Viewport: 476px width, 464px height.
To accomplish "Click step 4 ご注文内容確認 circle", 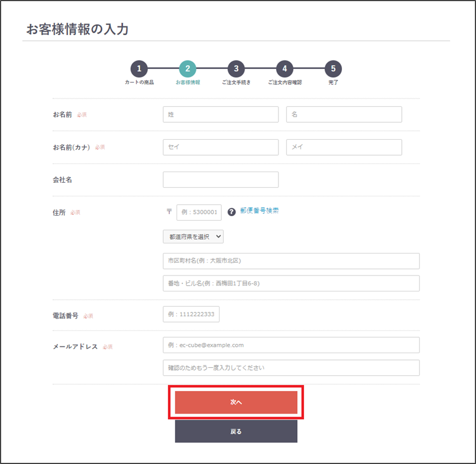I will pyautogui.click(x=285, y=69).
